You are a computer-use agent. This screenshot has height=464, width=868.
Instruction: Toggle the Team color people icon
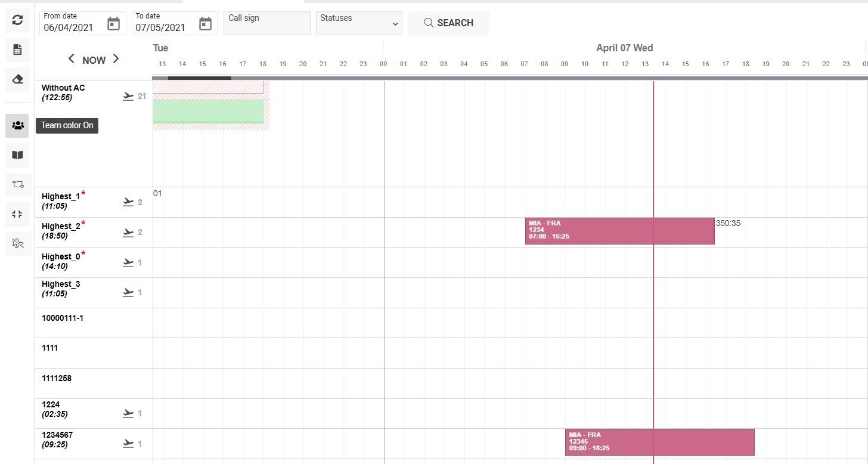click(17, 126)
